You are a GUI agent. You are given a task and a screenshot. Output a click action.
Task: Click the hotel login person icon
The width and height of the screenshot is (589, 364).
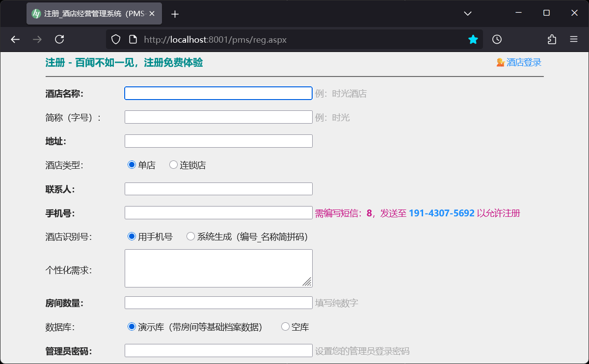pos(500,62)
